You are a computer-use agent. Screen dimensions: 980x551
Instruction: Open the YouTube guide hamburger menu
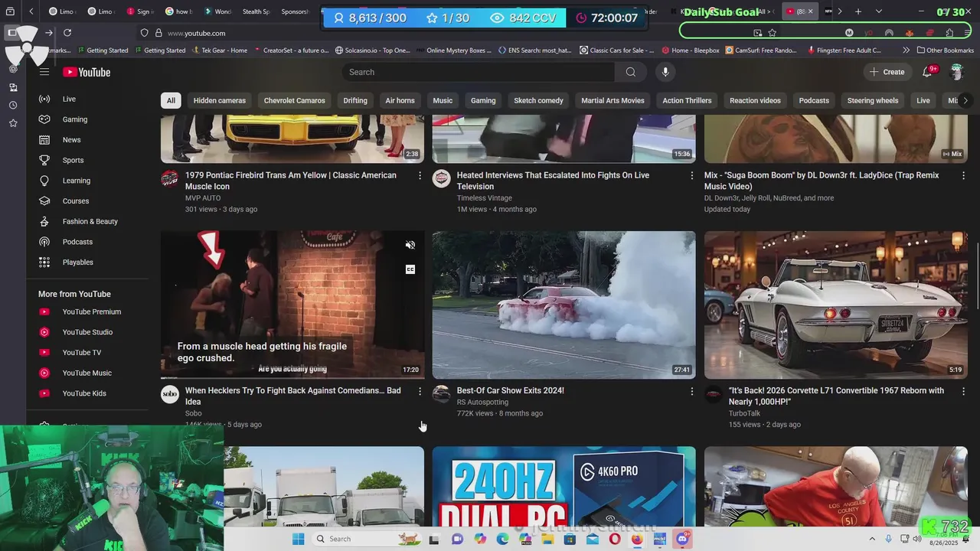pyautogui.click(x=44, y=72)
